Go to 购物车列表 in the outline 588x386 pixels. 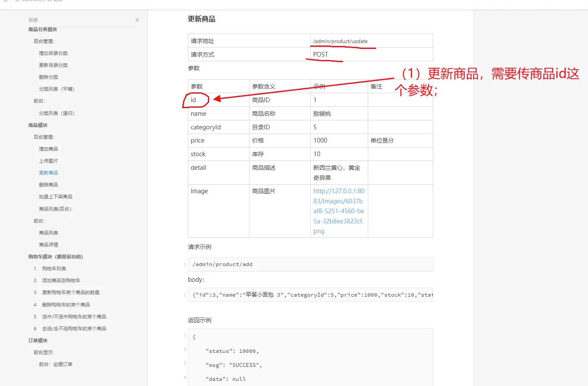(x=54, y=269)
